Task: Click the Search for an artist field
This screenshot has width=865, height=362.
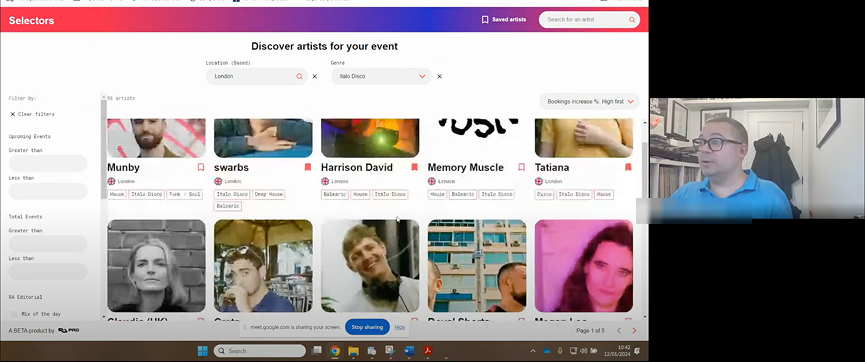Action: point(589,20)
